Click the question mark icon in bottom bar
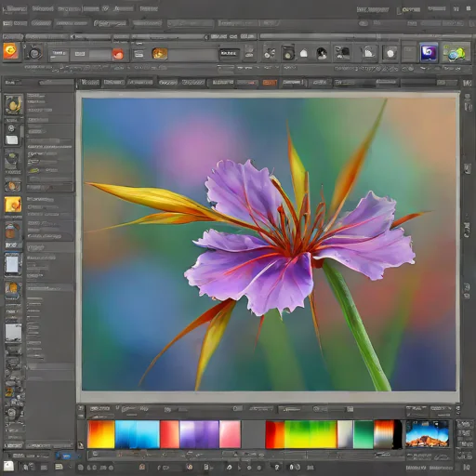The width and height of the screenshot is (476, 476). click(277, 467)
